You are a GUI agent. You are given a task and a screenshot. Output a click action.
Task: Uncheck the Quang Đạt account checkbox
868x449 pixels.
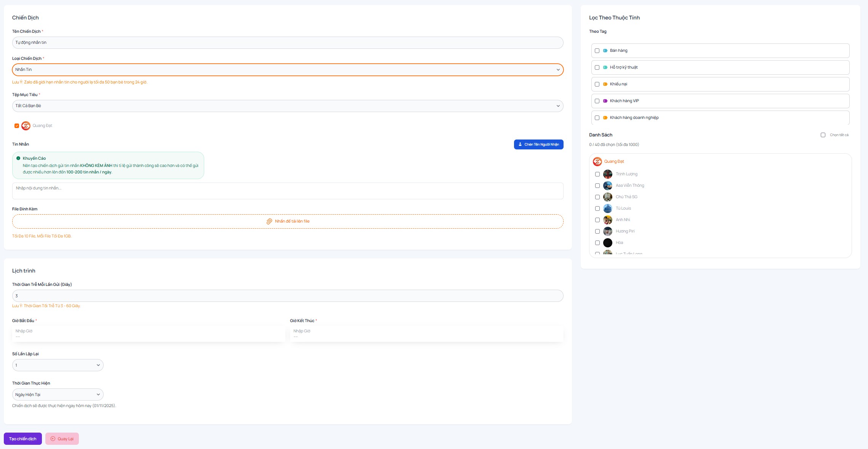tap(17, 126)
